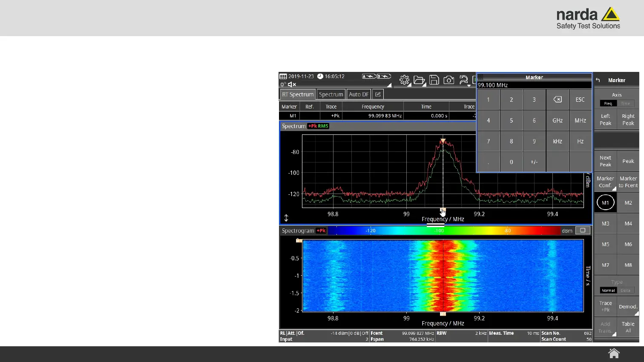Image resolution: width=644 pixels, height=362 pixels.
Task: Click the home icon
Action: point(613,353)
